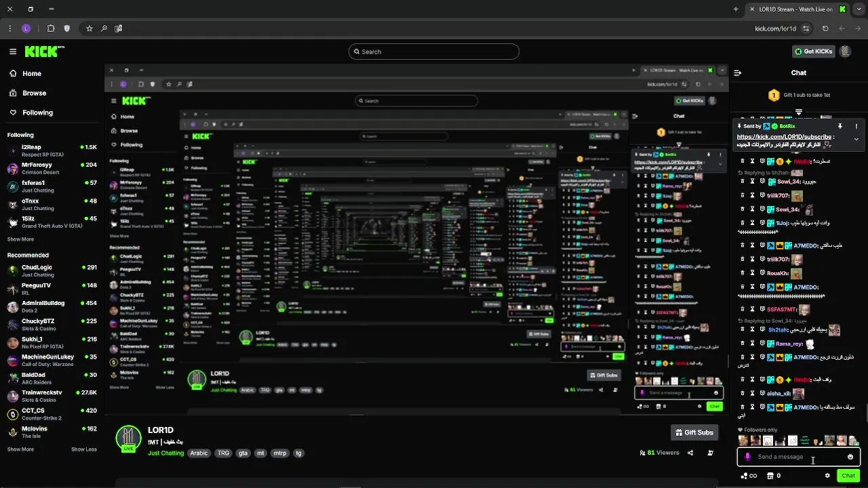Image resolution: width=868 pixels, height=488 pixels.
Task: Open Following in sidebar
Action: 37,113
